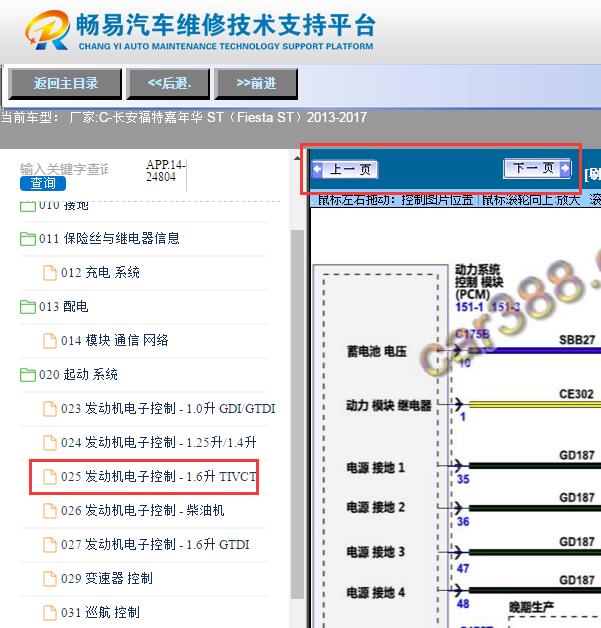Image resolution: width=601 pixels, height=628 pixels.
Task: Click the scrollbar up arrow above the tree
Action: tap(297, 159)
